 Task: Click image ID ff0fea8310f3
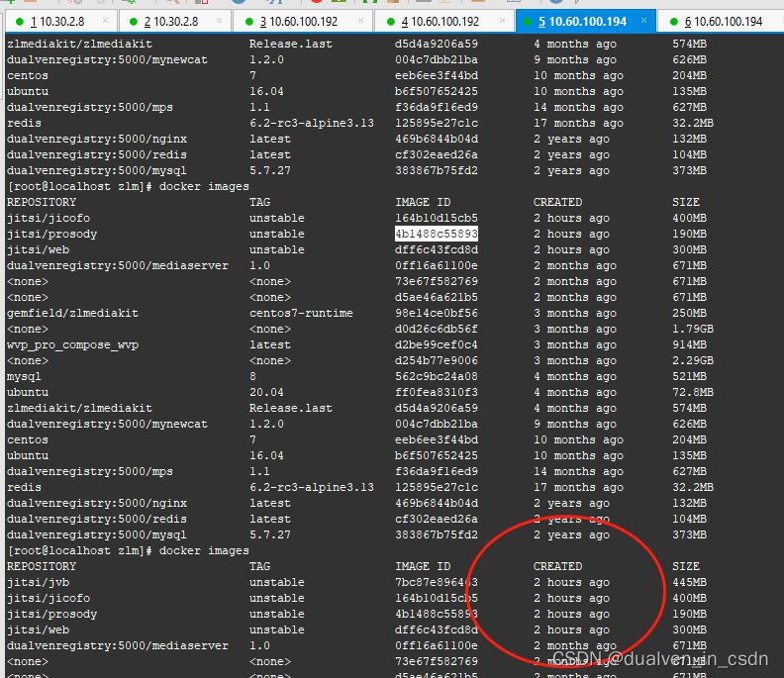[x=436, y=393]
